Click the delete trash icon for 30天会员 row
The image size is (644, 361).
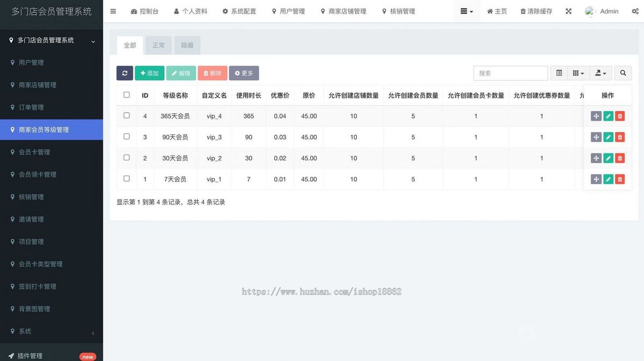click(x=620, y=158)
